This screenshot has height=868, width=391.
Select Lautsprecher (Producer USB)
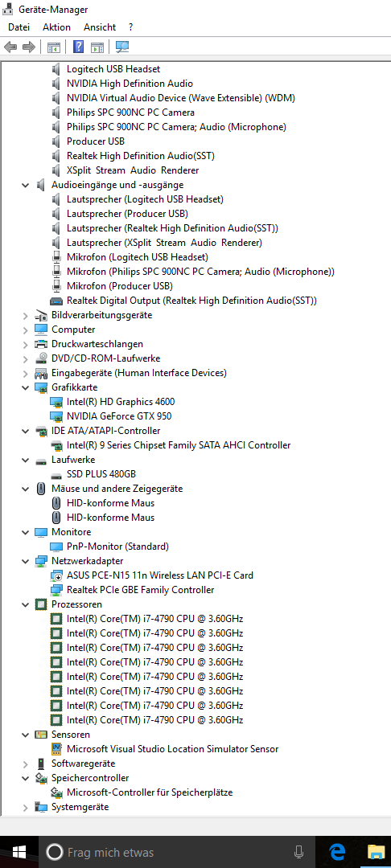(x=127, y=214)
